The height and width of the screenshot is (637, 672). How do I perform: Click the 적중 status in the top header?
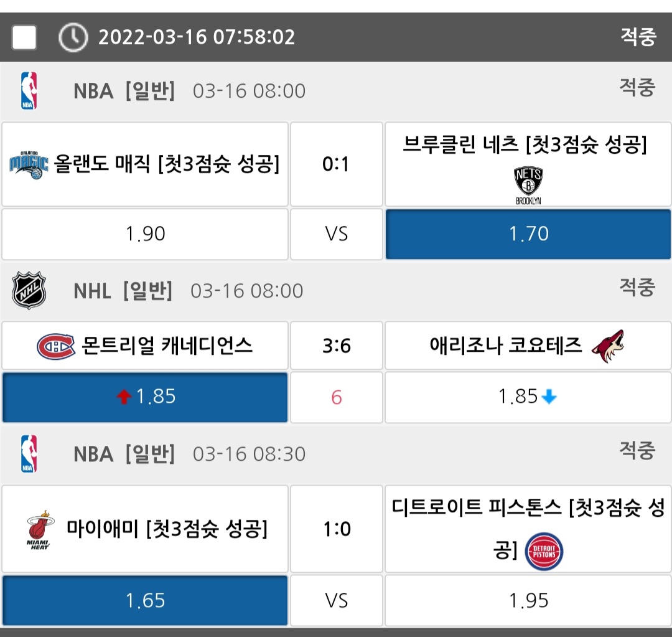tap(638, 37)
